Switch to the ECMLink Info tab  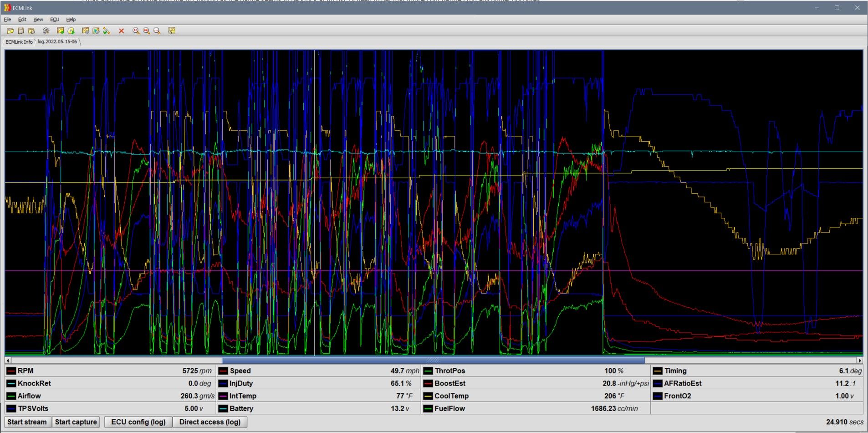point(19,42)
